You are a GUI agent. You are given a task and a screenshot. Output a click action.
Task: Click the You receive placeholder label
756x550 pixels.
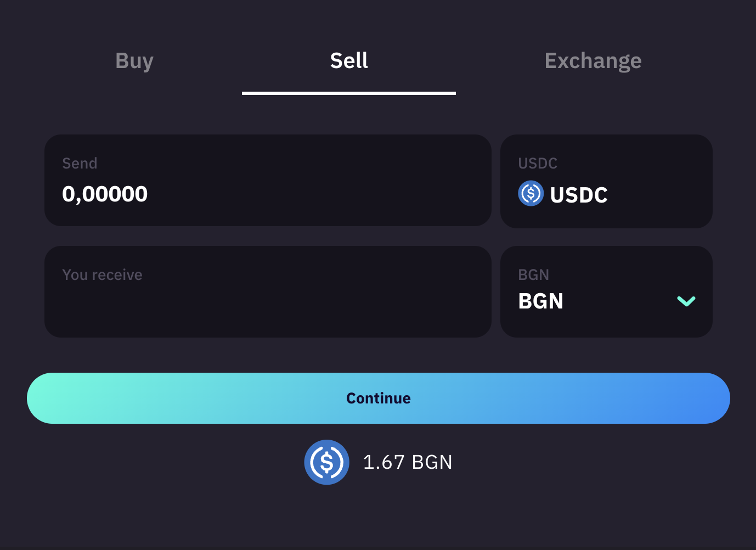[102, 275]
